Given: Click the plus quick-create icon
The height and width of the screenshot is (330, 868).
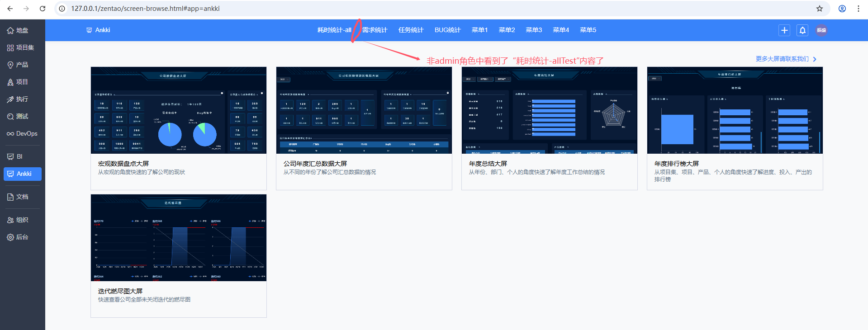Looking at the screenshot, I should (x=784, y=30).
